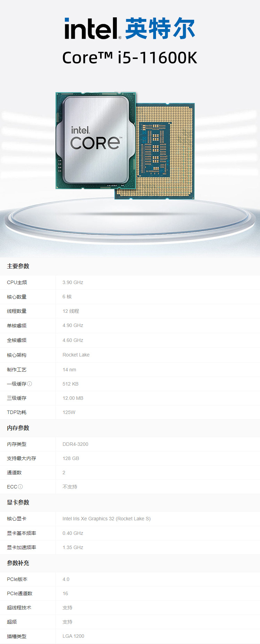
Task: Select the 12 线程 value
Action: (x=71, y=311)
